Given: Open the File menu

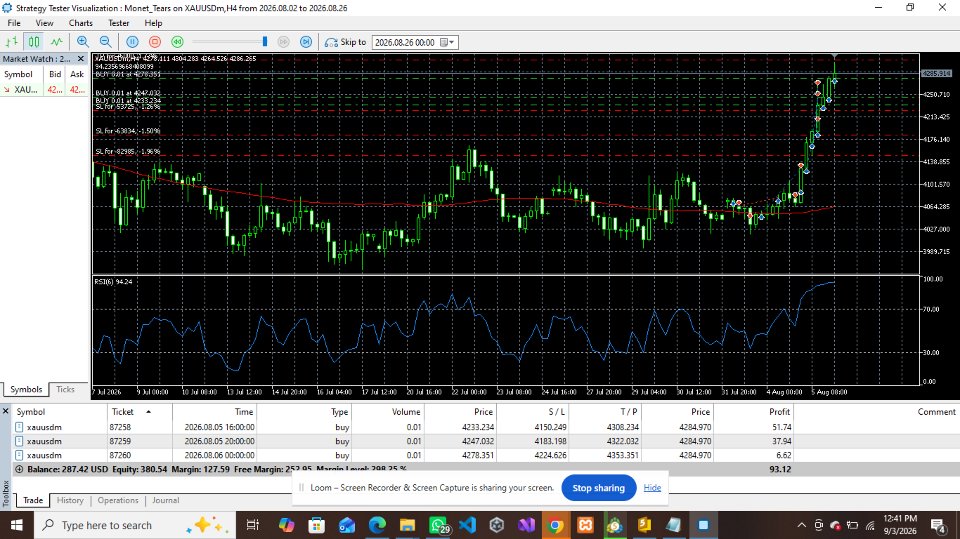Looking at the screenshot, I should coord(13,23).
